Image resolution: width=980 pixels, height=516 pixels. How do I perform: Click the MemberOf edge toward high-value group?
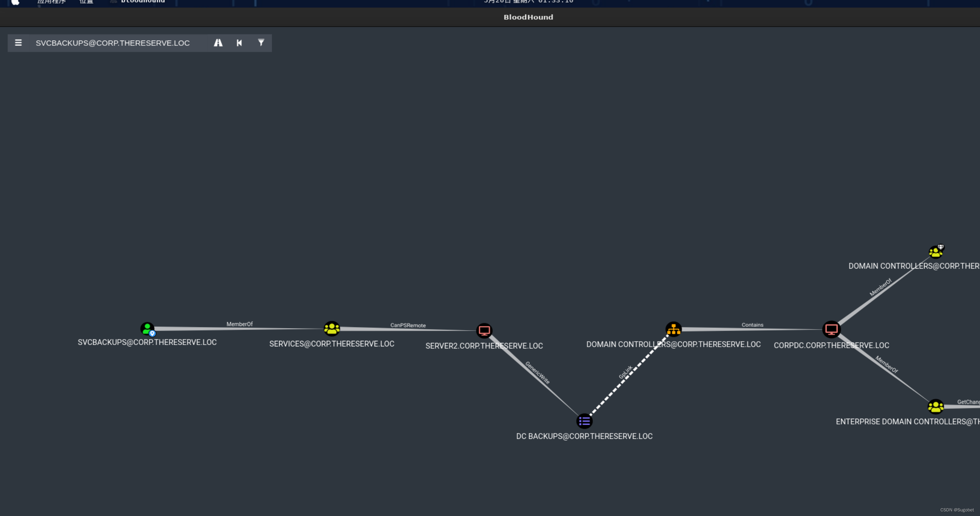point(880,288)
